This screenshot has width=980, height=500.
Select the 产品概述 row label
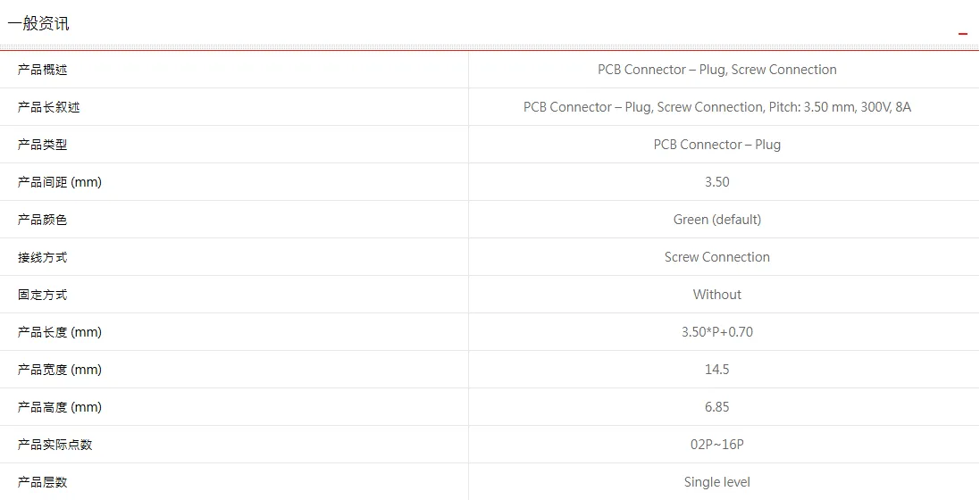(x=43, y=70)
